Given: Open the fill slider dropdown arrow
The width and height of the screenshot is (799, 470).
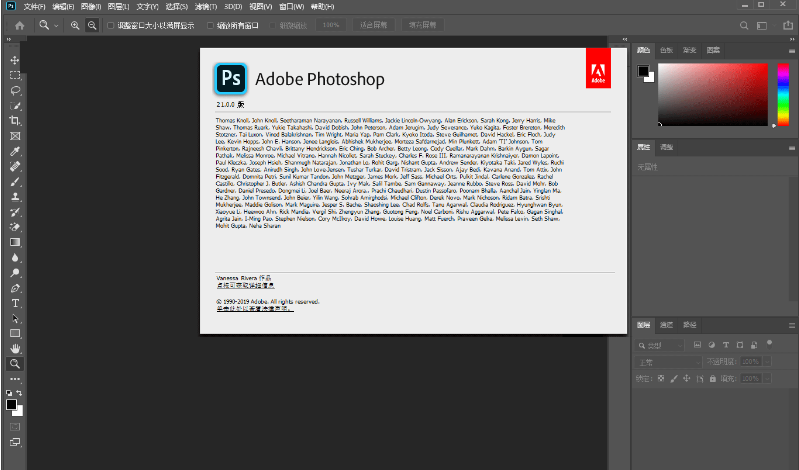Looking at the screenshot, I should click(766, 379).
